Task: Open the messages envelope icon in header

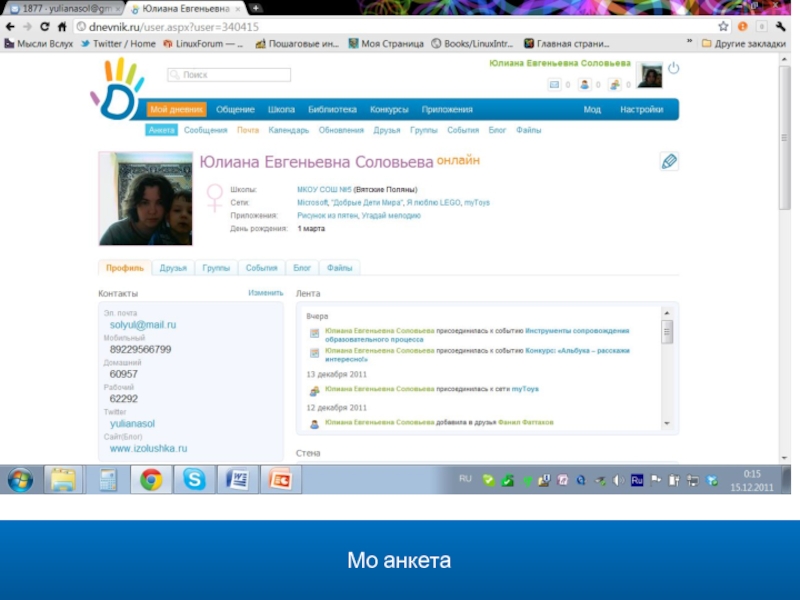Action: coord(554,85)
